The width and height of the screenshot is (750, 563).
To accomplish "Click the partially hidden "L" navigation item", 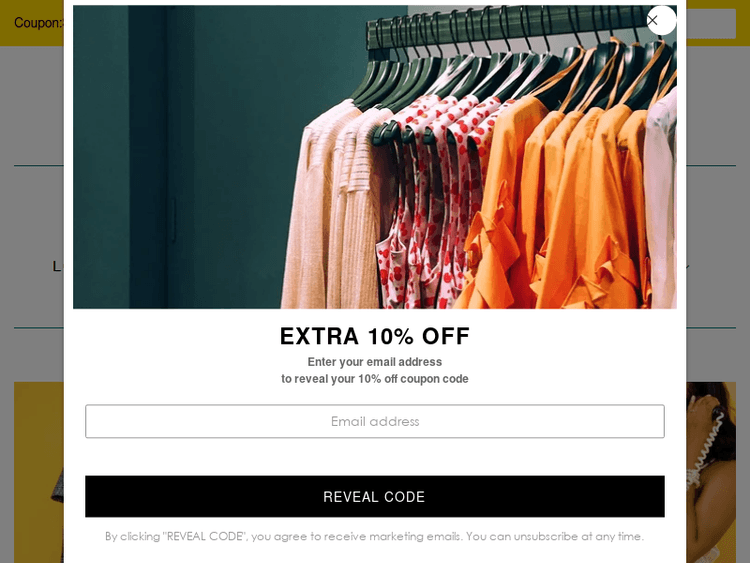I will tap(57, 266).
